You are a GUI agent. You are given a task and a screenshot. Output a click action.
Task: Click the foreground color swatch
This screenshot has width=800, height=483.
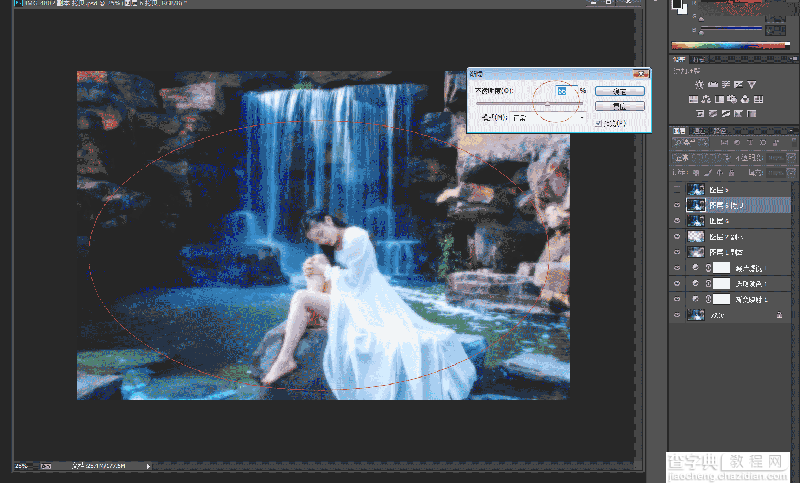677,4
